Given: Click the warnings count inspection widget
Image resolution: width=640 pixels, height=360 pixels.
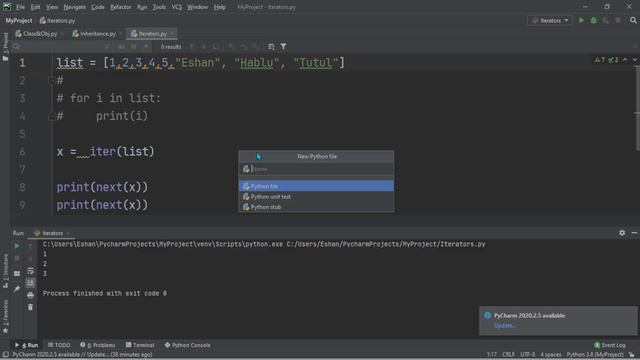Looking at the screenshot, I should (607, 60).
